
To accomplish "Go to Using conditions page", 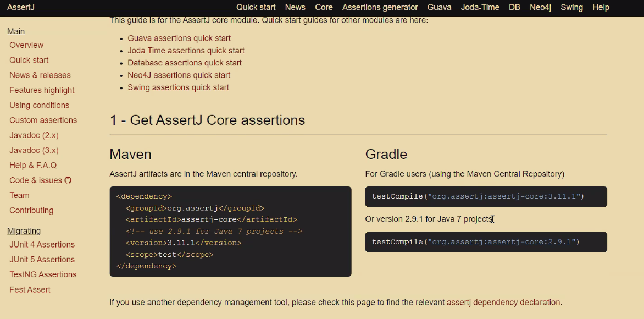I will coord(40,105).
